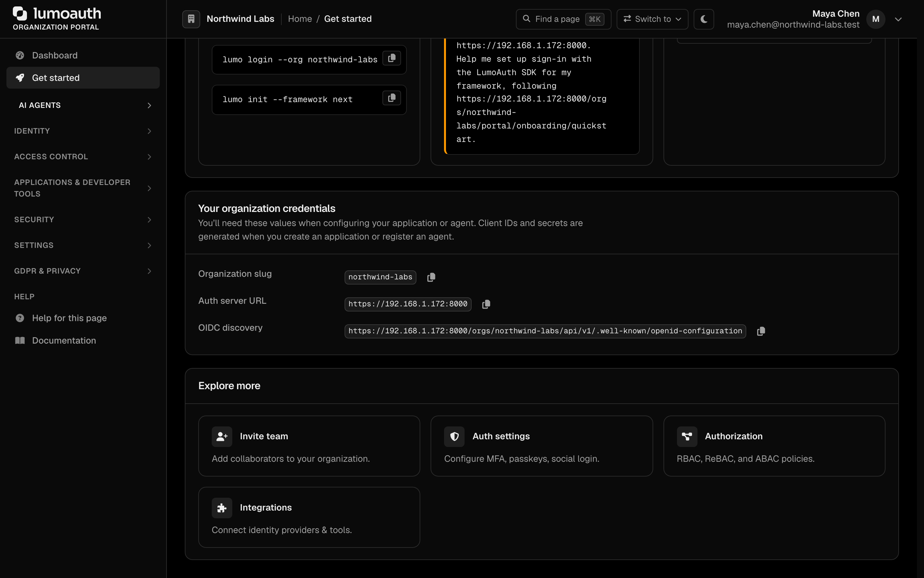Click the maya.chen@northwind-labs.test email
924x578 pixels.
(793, 25)
